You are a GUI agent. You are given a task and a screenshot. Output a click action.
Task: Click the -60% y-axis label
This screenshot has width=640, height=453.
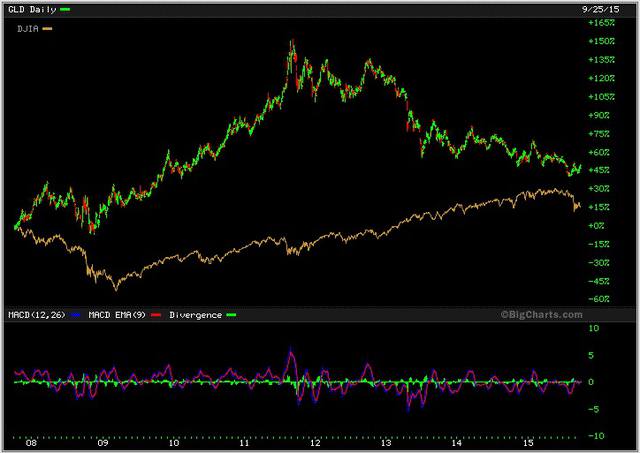tap(600, 299)
